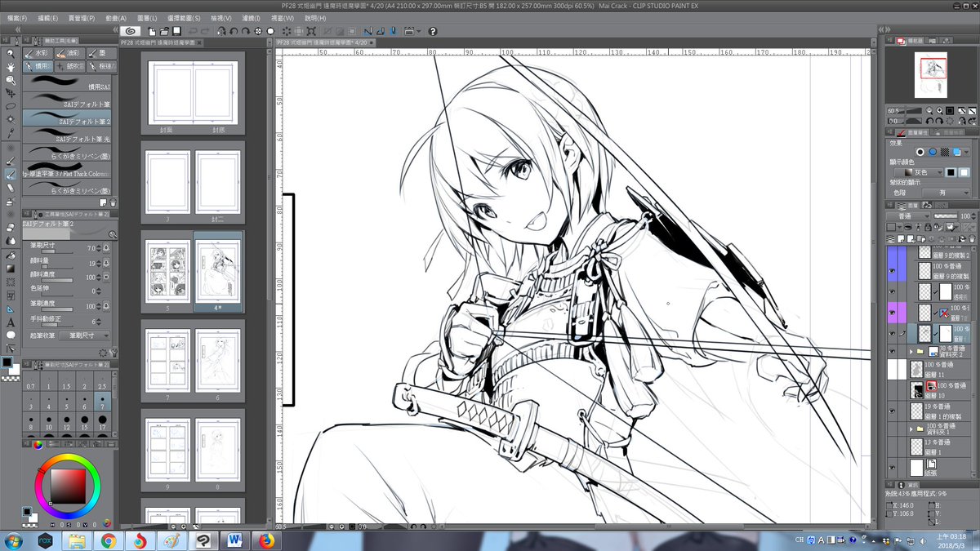The image size is (980, 551).
Task: Select the Fill bucket tool
Action: pyautogui.click(x=11, y=255)
